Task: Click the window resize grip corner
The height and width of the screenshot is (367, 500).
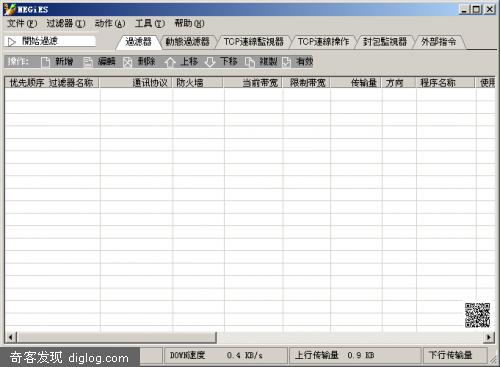Action: point(493,359)
